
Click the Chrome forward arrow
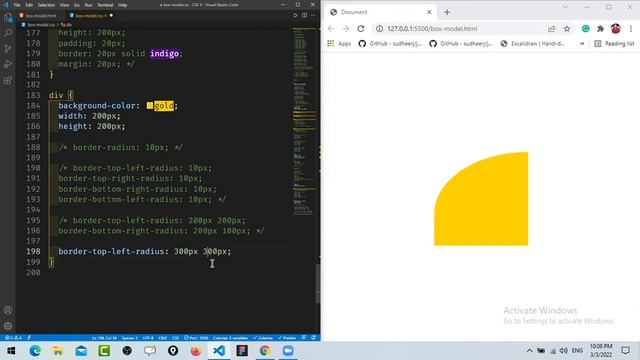point(346,29)
